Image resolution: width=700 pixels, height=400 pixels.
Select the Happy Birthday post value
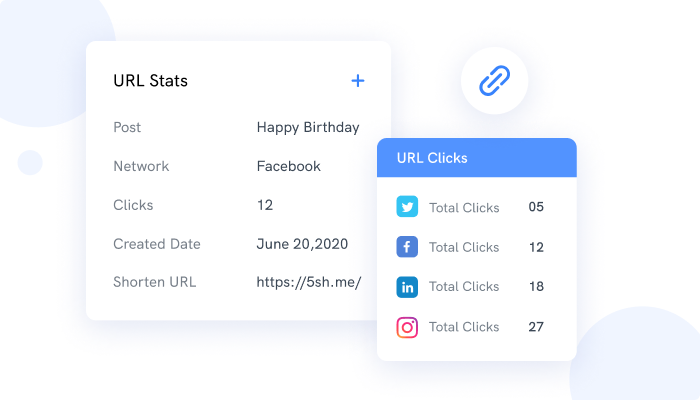click(x=308, y=128)
